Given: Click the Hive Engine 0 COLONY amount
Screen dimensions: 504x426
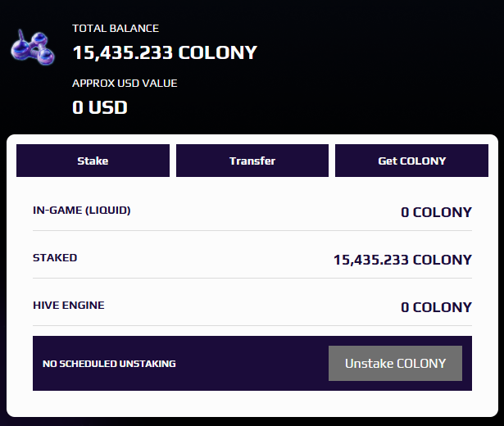Looking at the screenshot, I should (436, 307).
